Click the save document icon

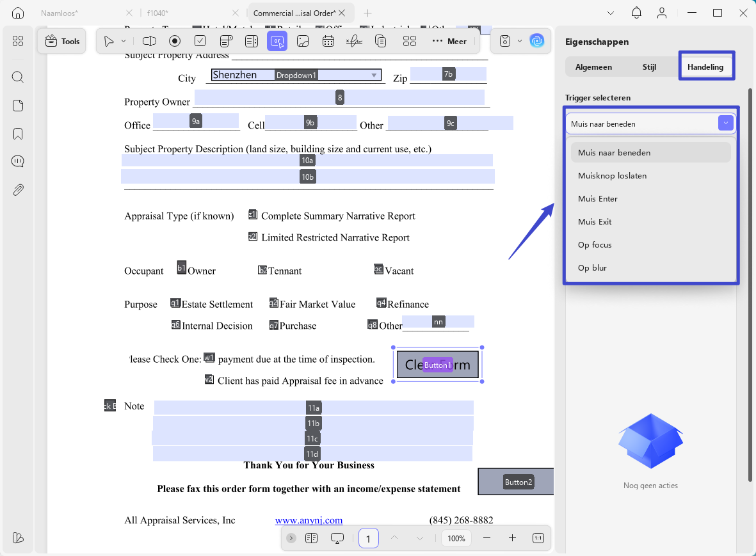(505, 42)
